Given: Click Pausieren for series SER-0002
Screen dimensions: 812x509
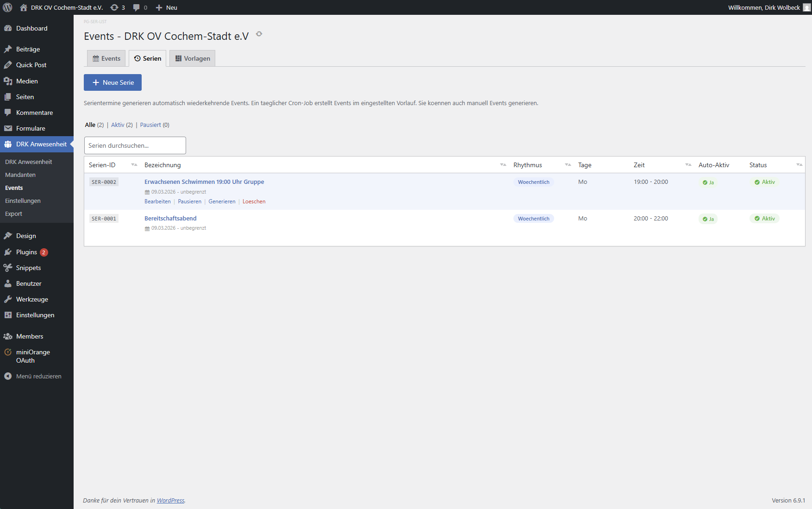Looking at the screenshot, I should [190, 201].
